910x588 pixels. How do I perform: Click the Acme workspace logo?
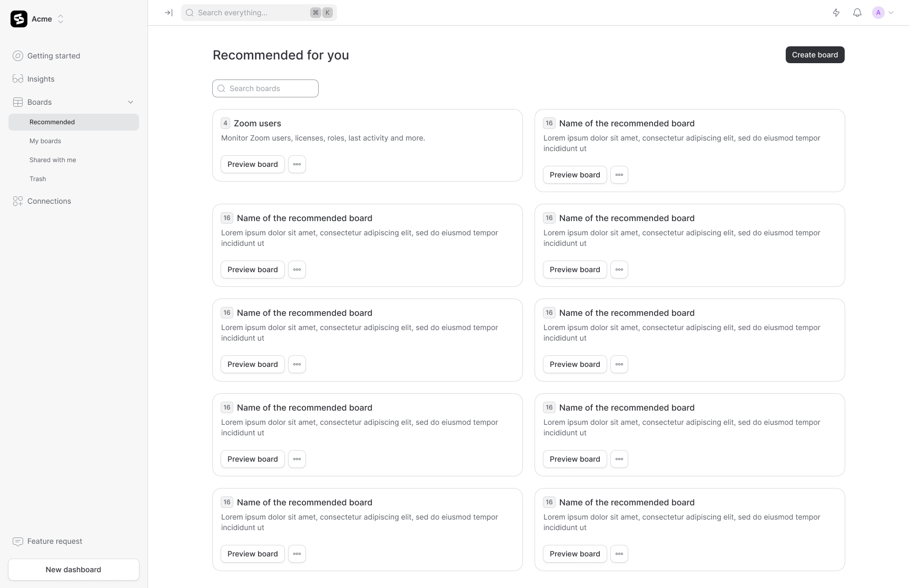(18, 18)
